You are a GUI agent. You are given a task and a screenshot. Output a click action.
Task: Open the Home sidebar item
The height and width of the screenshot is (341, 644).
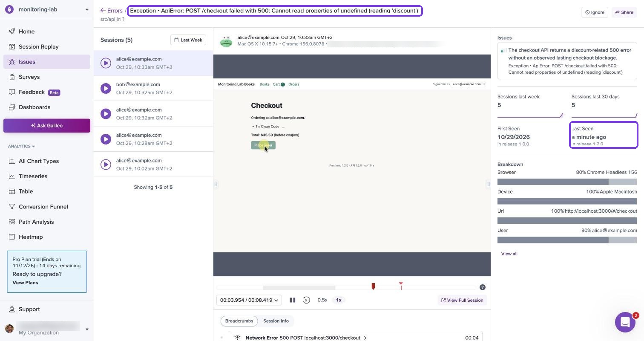click(x=47, y=32)
